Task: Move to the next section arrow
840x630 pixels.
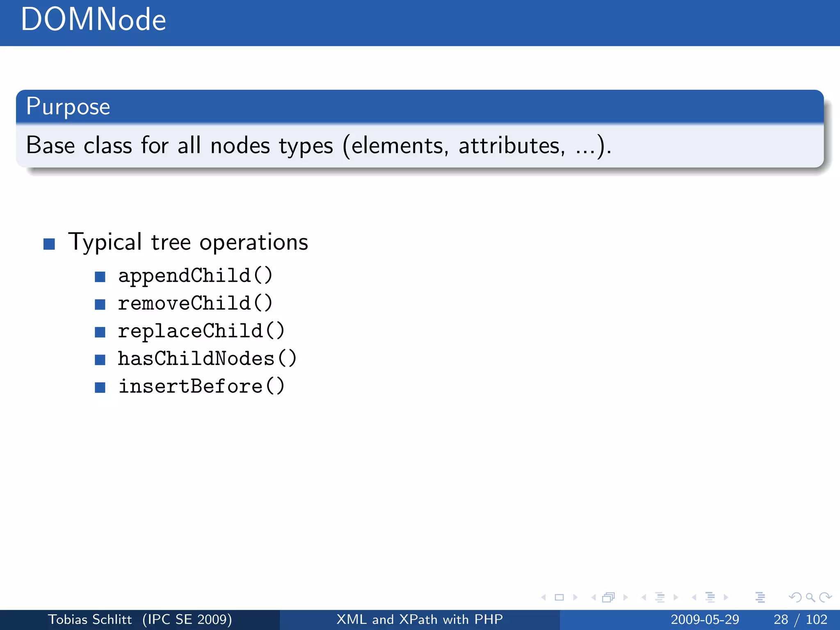Action: point(726,598)
